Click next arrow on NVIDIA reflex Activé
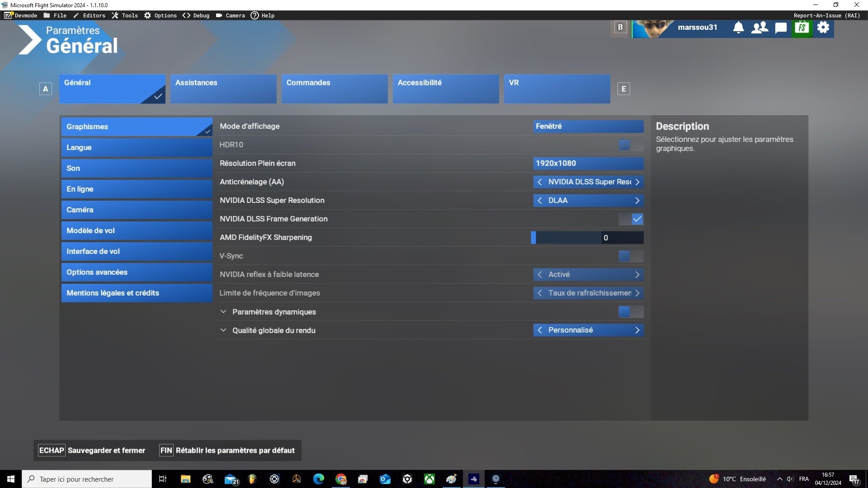This screenshot has width=868, height=488. (x=637, y=275)
